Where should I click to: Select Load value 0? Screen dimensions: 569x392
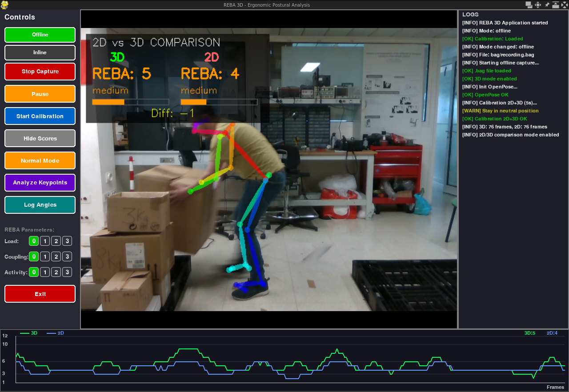(34, 241)
